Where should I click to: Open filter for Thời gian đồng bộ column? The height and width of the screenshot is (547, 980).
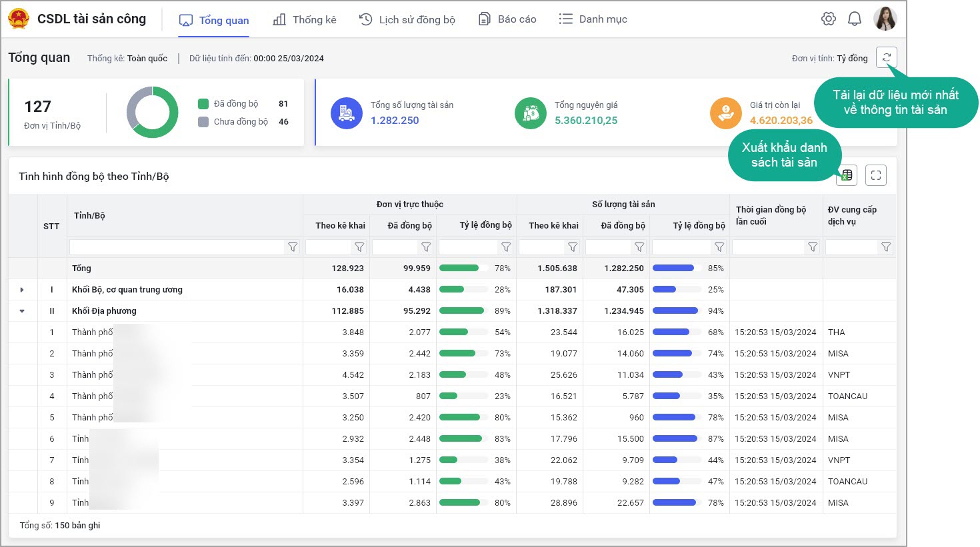812,247
